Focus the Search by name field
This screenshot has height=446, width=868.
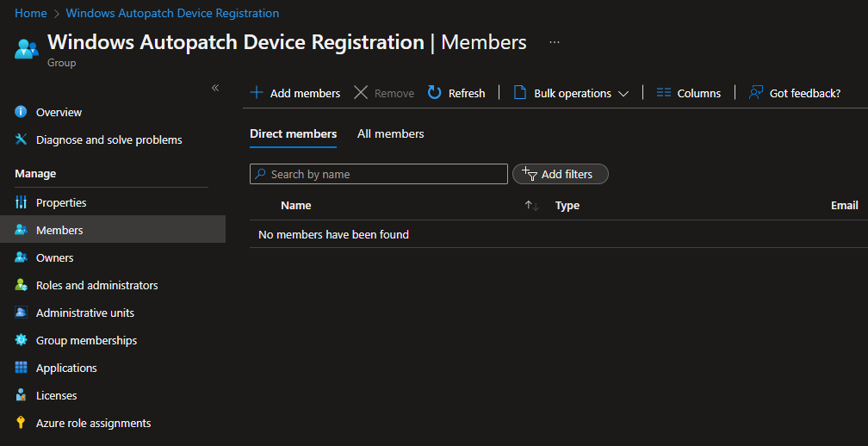coord(379,174)
